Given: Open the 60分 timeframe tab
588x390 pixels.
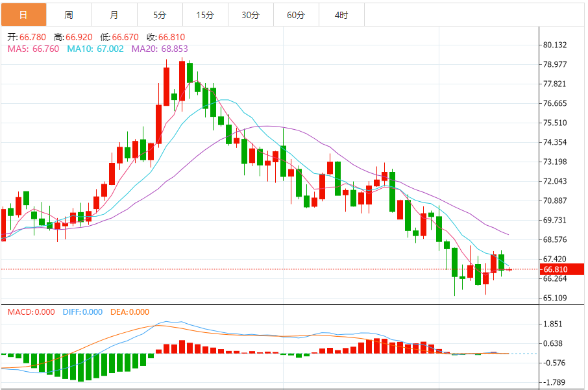Looking at the screenshot, I should click(x=296, y=15).
